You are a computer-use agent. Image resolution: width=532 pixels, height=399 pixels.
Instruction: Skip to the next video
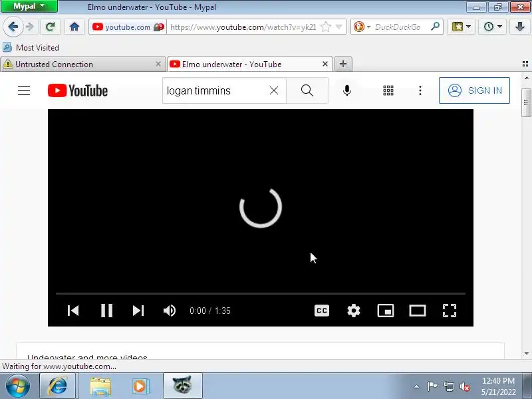point(138,311)
